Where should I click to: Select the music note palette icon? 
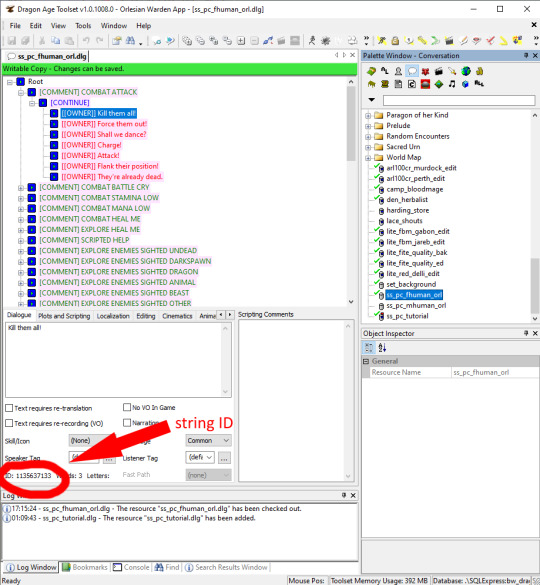click(x=452, y=84)
